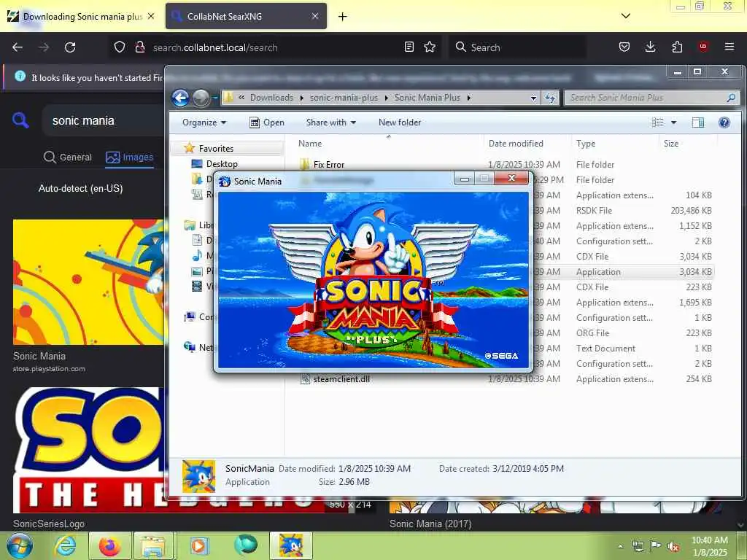Open Explorer help question mark
Viewport: 747px width, 560px height.
click(724, 122)
